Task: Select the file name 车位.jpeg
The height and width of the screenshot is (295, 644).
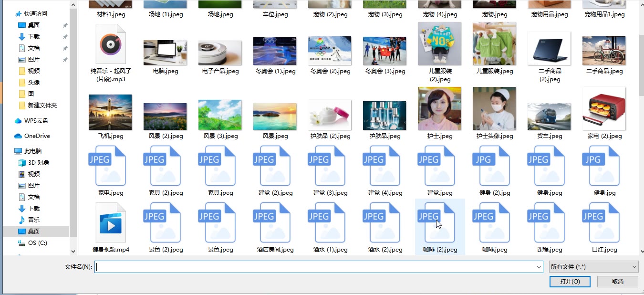Action: click(x=275, y=14)
